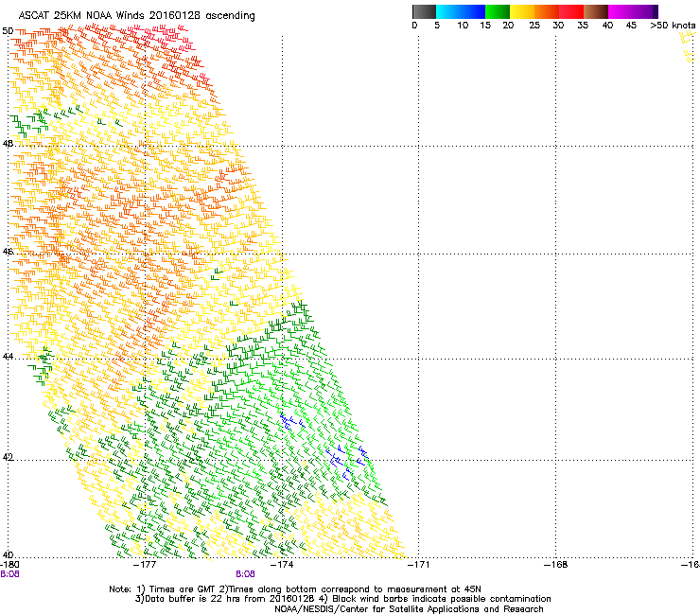Click the cyan-to-blue 5-15 knots legend segment
The width and height of the screenshot is (700, 615).
pyautogui.click(x=461, y=11)
